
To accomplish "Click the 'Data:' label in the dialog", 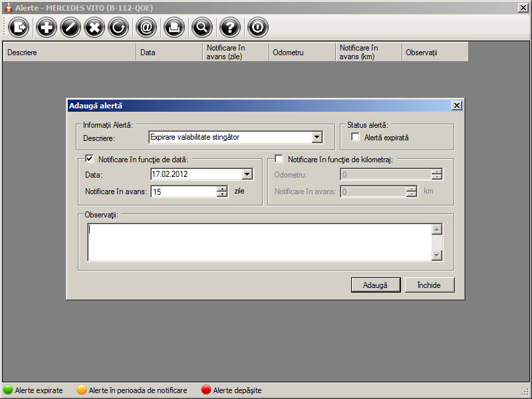I will (94, 175).
